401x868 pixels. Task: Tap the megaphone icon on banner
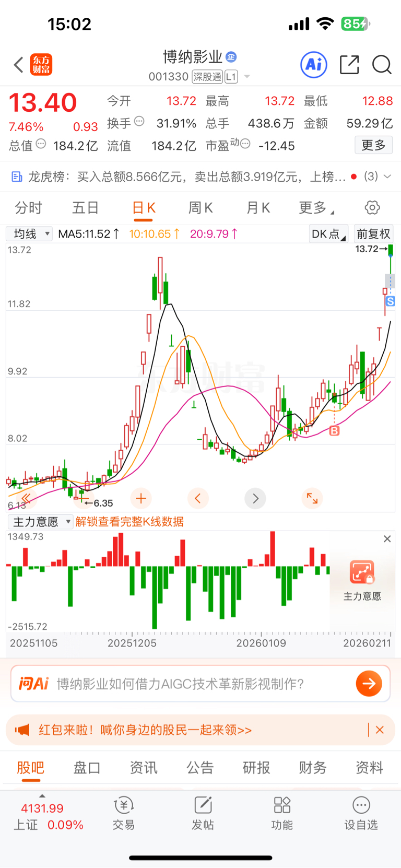(22, 730)
